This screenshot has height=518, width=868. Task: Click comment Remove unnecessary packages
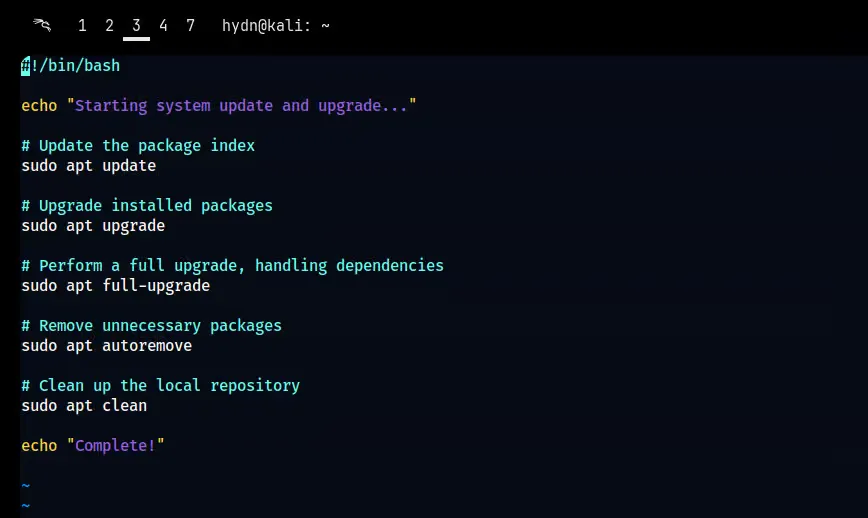pyautogui.click(x=151, y=325)
